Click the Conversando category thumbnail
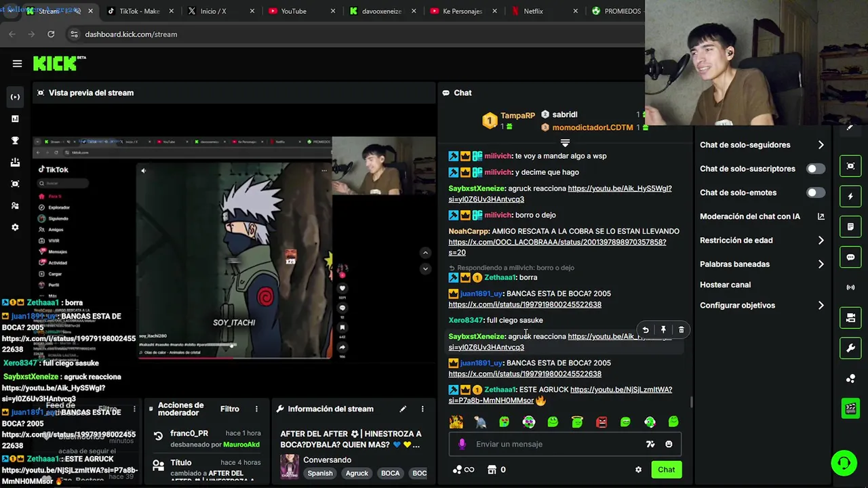The image size is (868, 488). tap(290, 466)
